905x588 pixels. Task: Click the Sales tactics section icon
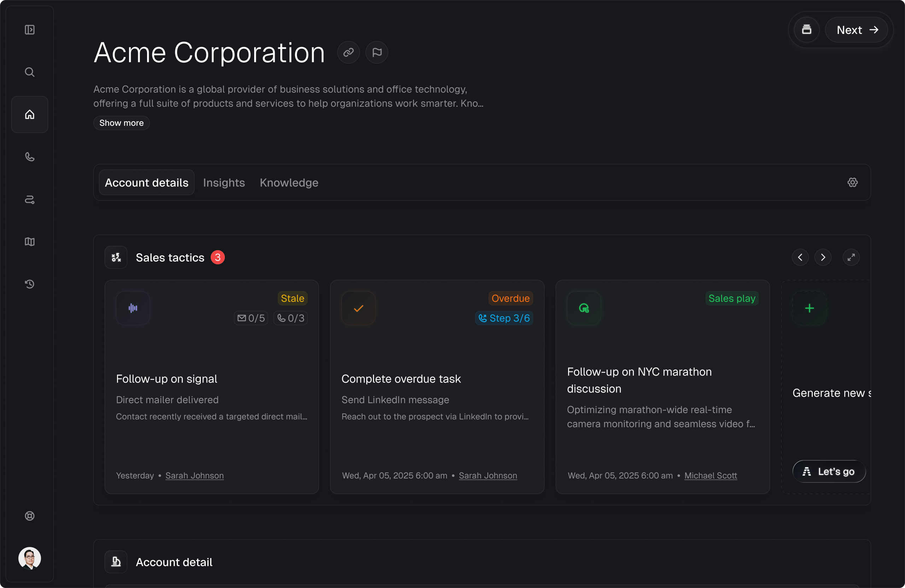[x=116, y=257]
